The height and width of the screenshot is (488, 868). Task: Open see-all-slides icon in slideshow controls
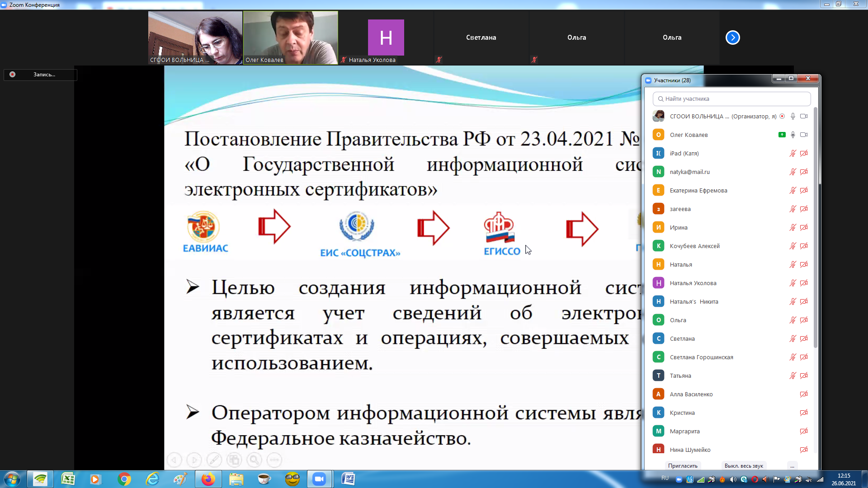pos(234,460)
